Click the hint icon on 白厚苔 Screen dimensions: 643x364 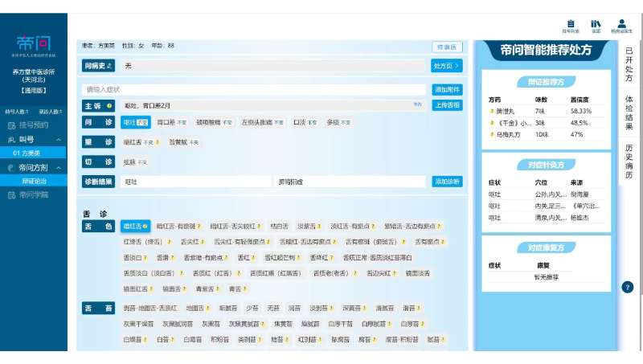pos(423,324)
